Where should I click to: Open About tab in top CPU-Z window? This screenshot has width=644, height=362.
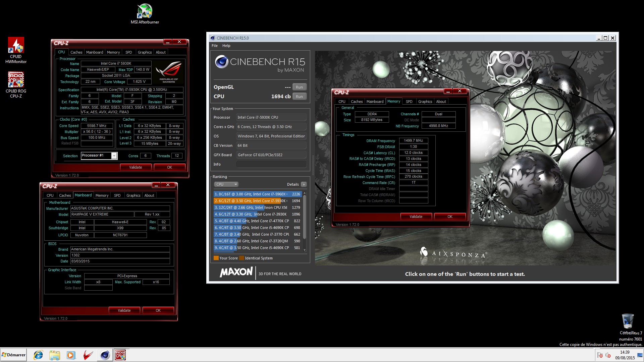click(161, 52)
